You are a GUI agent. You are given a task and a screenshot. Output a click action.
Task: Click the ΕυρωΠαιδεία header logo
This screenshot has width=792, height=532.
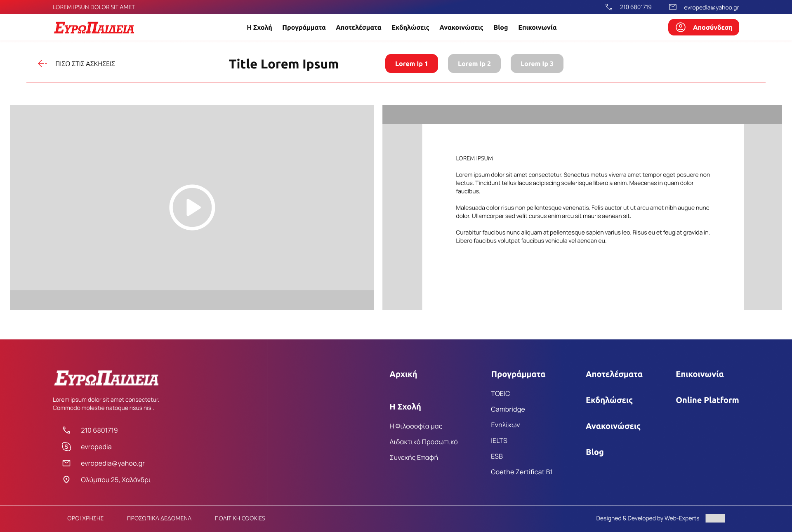94,28
